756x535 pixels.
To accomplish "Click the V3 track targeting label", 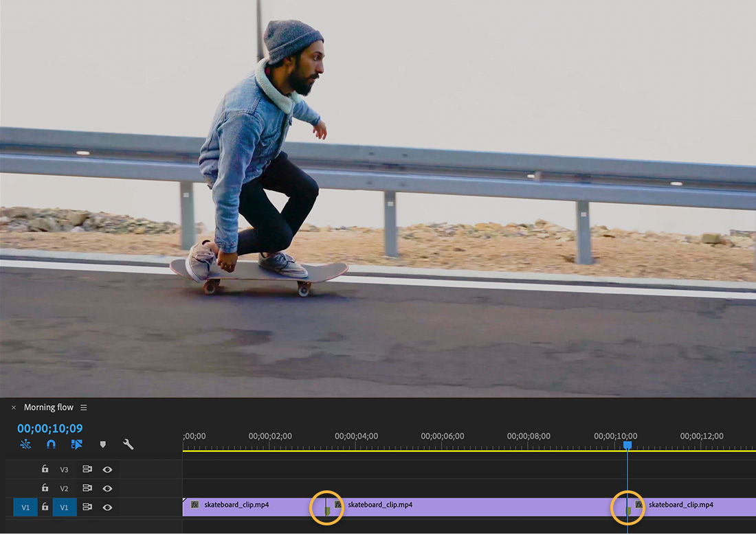I will tap(64, 469).
